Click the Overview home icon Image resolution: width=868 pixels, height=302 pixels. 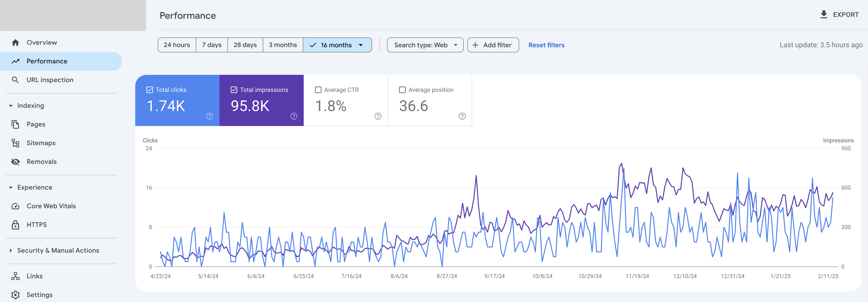(x=15, y=42)
